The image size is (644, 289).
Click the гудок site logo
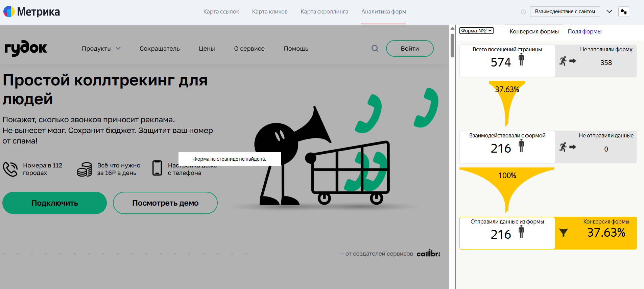(x=26, y=48)
